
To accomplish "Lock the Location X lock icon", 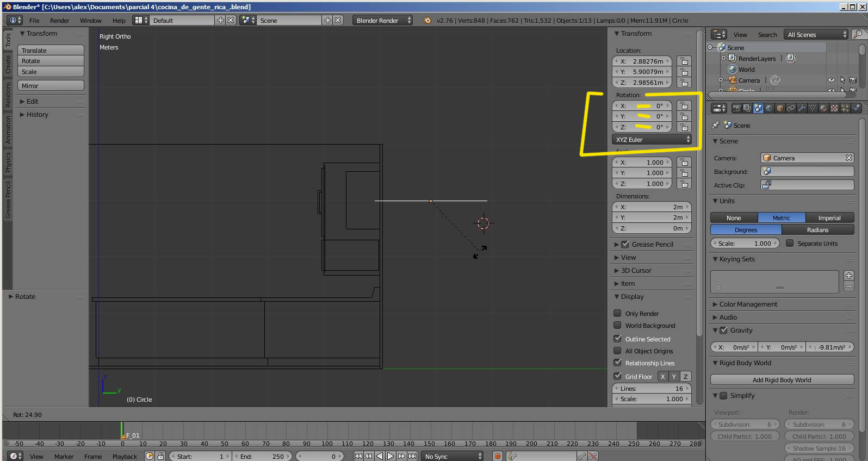I will (684, 61).
